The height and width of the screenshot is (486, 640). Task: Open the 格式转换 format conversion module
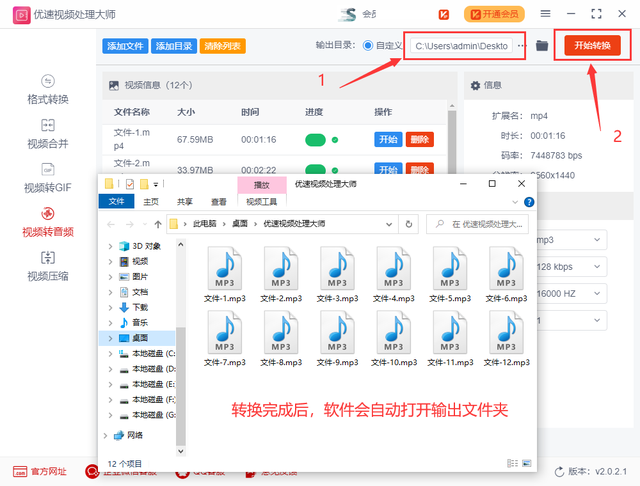click(48, 89)
